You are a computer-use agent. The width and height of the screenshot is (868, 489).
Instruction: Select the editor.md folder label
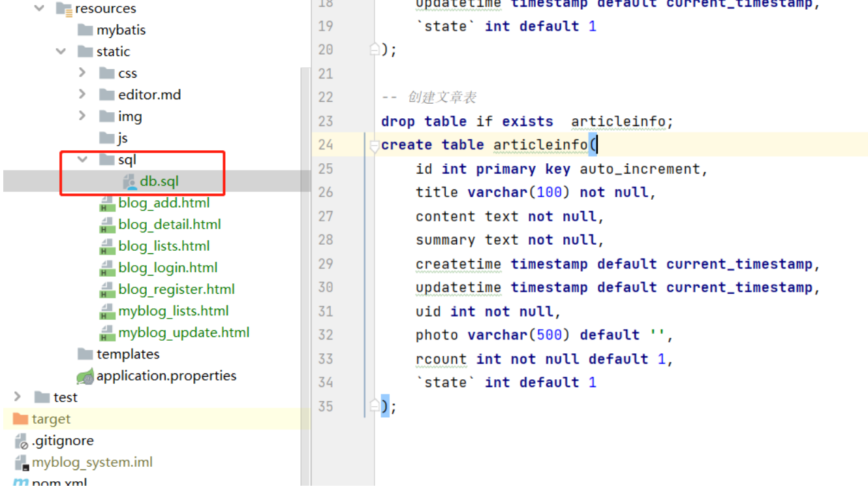149,95
